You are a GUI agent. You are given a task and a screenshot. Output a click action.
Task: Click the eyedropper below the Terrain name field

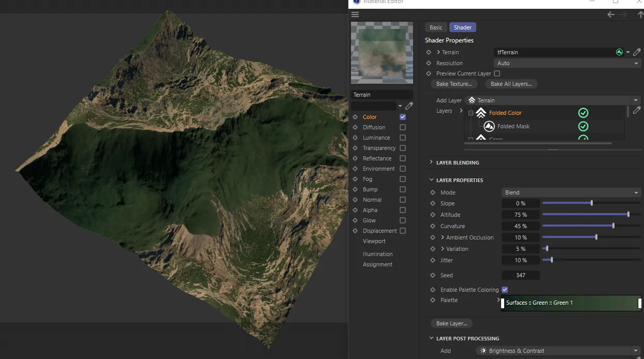[409, 106]
